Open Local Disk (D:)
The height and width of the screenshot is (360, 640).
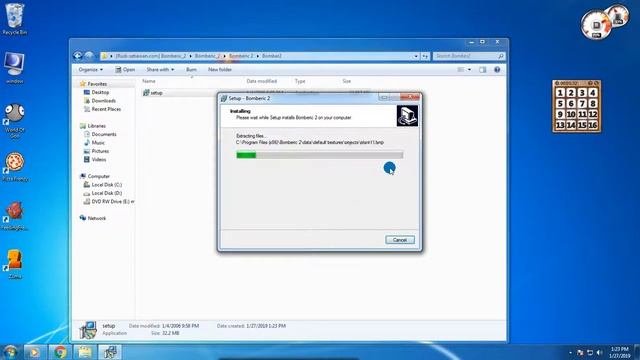coord(107,193)
